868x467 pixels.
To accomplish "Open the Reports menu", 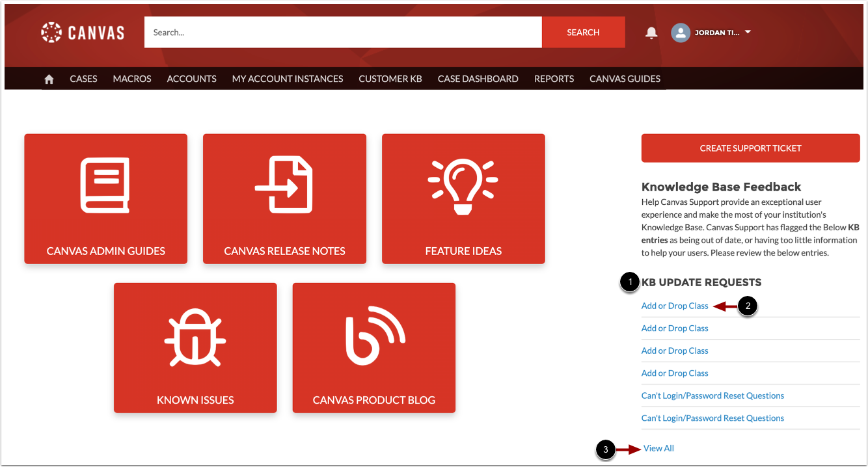I will [x=554, y=79].
